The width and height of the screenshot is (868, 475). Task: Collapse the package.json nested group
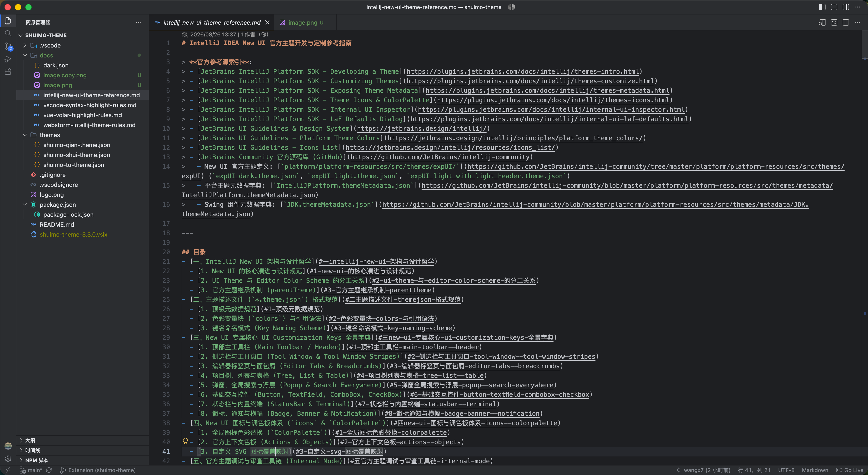pyautogui.click(x=25, y=205)
